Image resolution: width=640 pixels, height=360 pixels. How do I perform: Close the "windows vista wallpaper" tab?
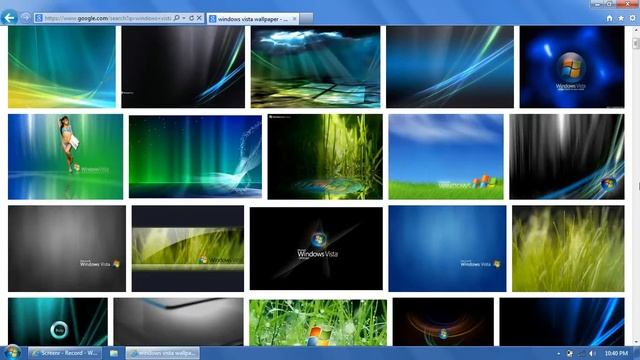click(294, 19)
